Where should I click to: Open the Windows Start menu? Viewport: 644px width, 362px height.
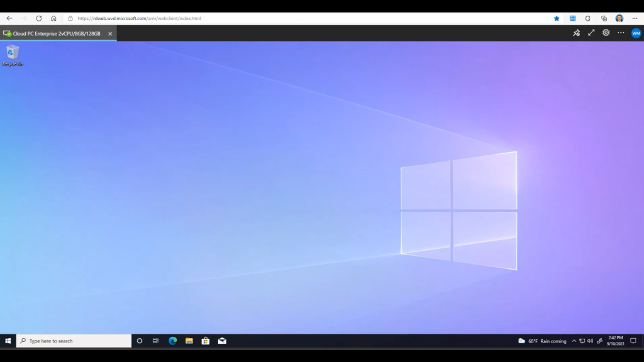[x=8, y=341]
